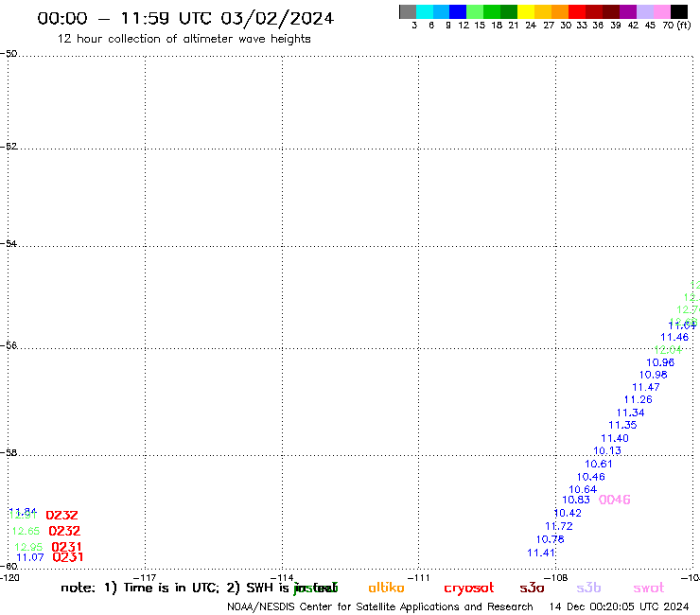Select the wave height reading 11.46
Image resolution: width=700 pixels, height=615 pixels.
click(674, 337)
